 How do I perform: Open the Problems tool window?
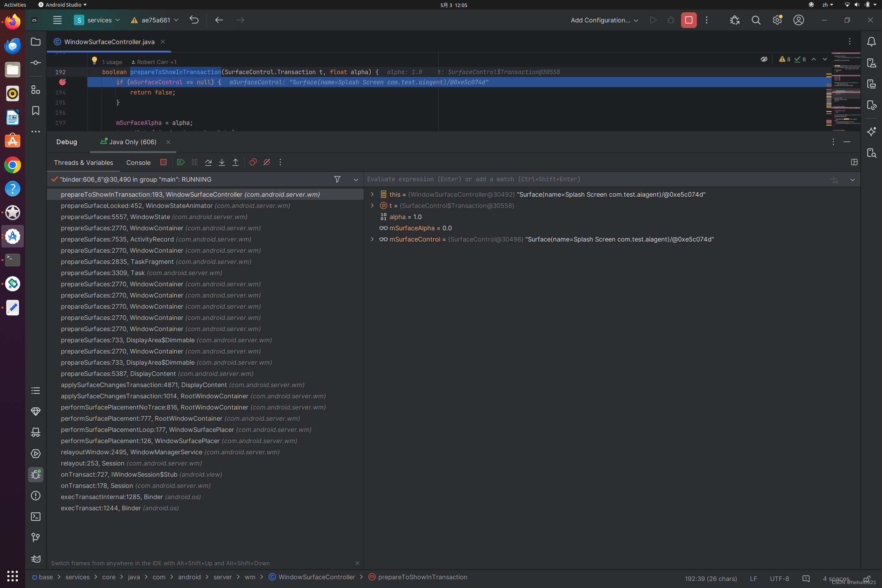click(36, 495)
